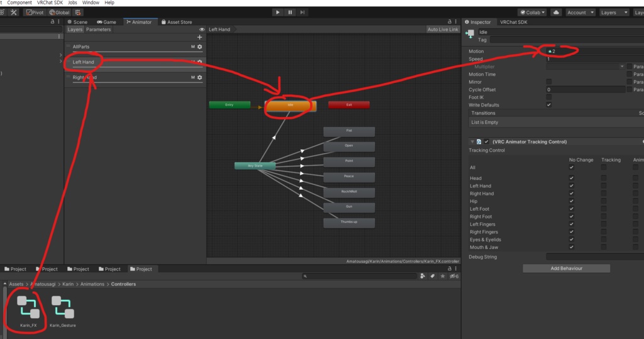Open the Multiplier parameter dropdown
The height and width of the screenshot is (339, 644).
(x=586, y=67)
